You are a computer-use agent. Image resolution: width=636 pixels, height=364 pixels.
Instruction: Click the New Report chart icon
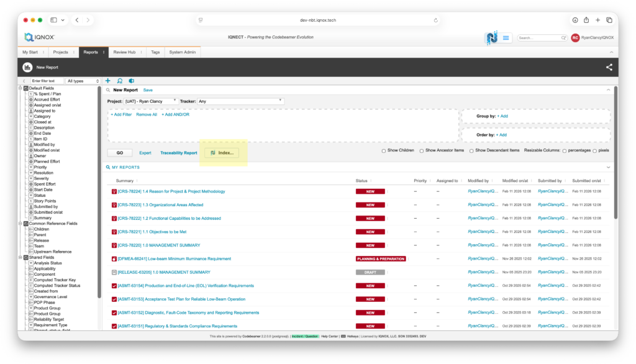pyautogui.click(x=27, y=67)
